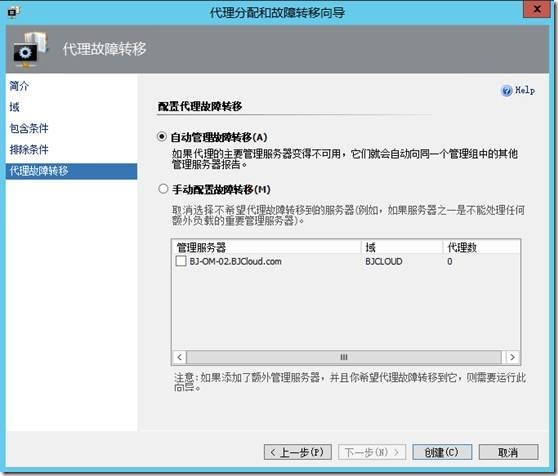Check the BJ-OM-02.BJCloud.com server checkbox
This screenshot has height=476, width=558.
tap(181, 261)
